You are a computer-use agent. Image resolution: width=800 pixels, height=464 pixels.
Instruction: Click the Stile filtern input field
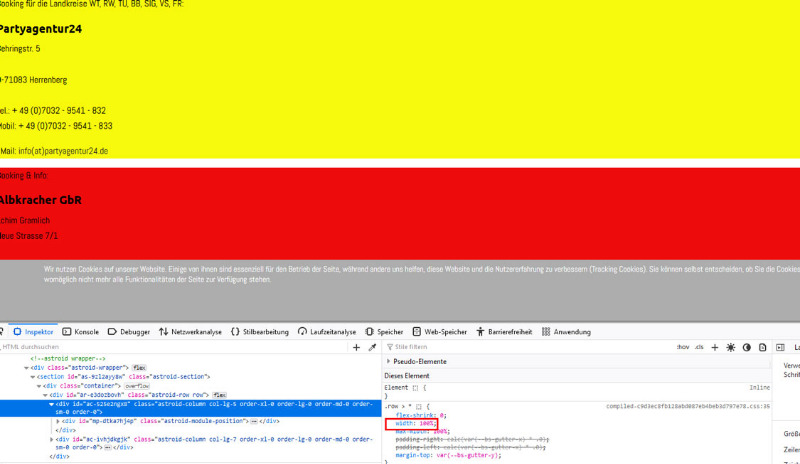[x=528, y=347]
